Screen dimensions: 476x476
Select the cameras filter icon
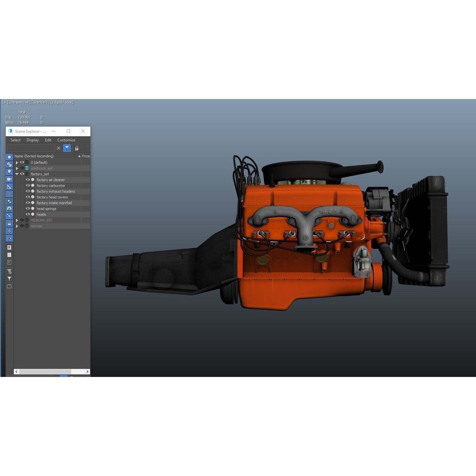click(x=9, y=179)
